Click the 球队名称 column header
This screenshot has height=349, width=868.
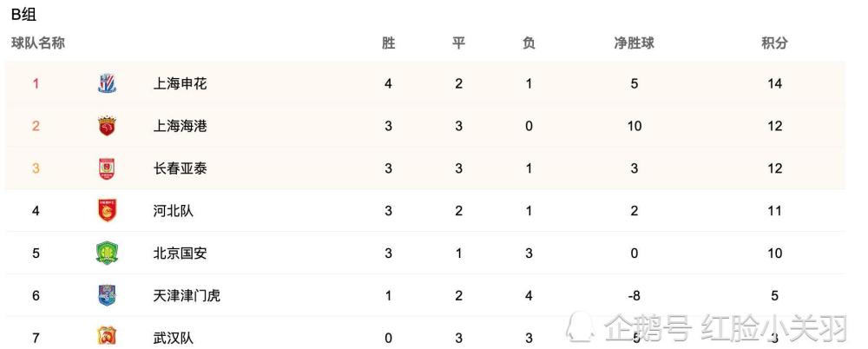pyautogui.click(x=37, y=43)
